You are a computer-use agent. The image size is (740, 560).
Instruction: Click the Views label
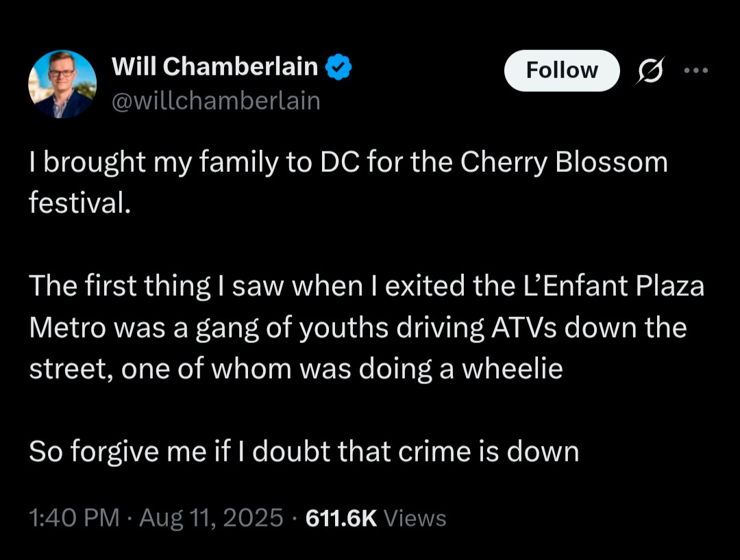(x=415, y=518)
